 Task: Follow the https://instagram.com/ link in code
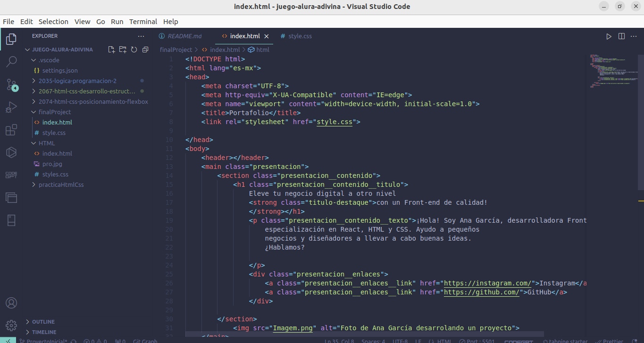488,283
